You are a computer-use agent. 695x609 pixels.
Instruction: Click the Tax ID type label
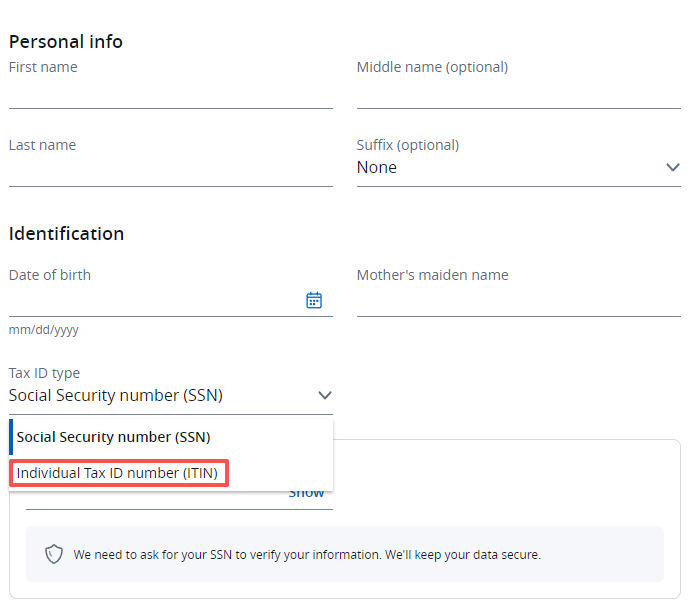click(x=44, y=373)
